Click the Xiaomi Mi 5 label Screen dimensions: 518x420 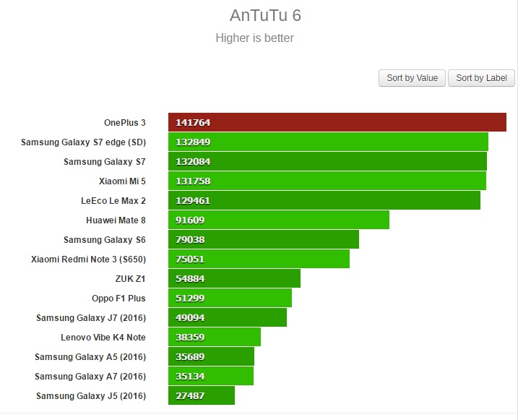[122, 181]
